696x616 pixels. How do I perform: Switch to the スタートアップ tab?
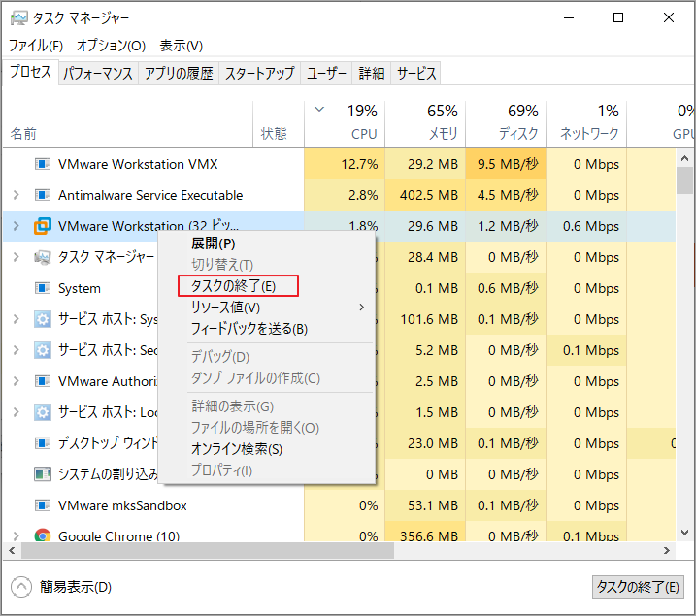coord(260,73)
